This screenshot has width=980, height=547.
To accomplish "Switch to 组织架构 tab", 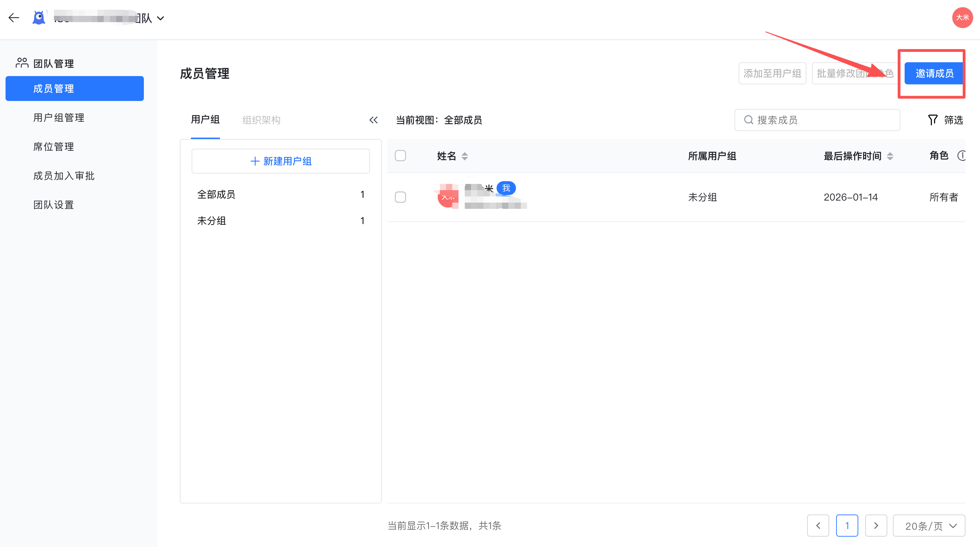I will (x=261, y=120).
